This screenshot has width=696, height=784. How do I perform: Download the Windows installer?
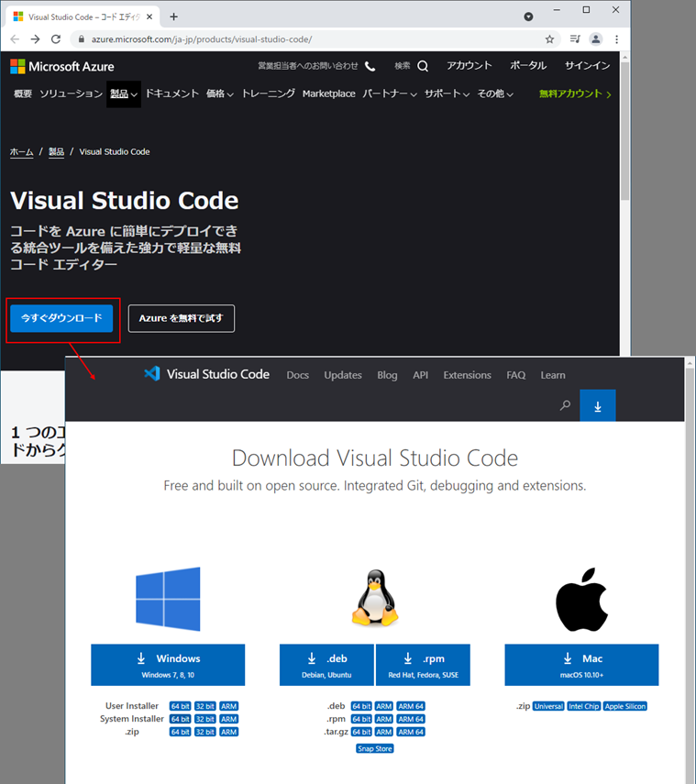(168, 665)
